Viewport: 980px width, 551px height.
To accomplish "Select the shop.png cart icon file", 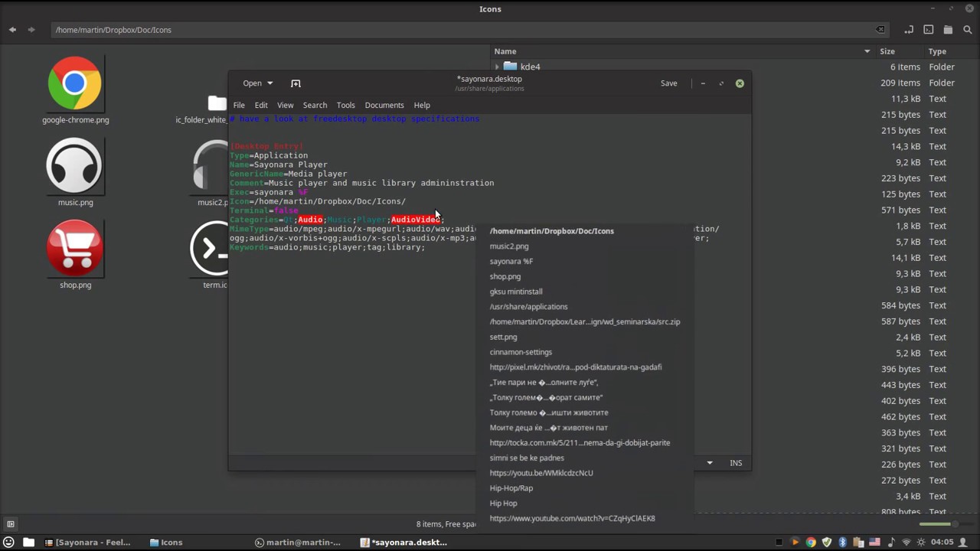I will (75, 248).
